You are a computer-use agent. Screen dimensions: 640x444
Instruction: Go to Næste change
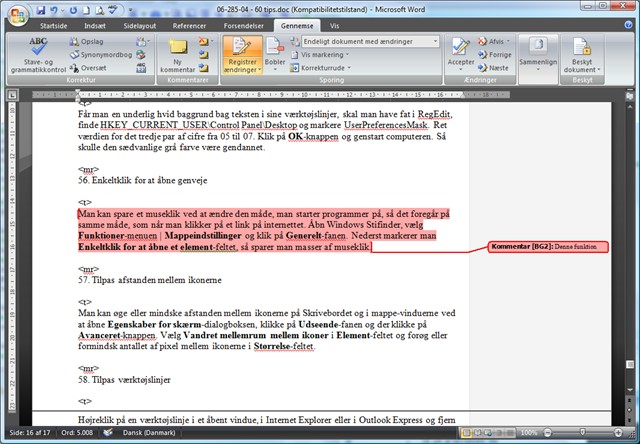(496, 68)
